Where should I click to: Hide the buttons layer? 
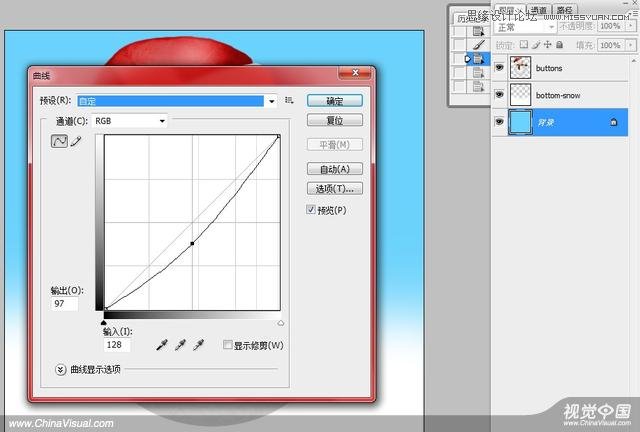[499, 67]
